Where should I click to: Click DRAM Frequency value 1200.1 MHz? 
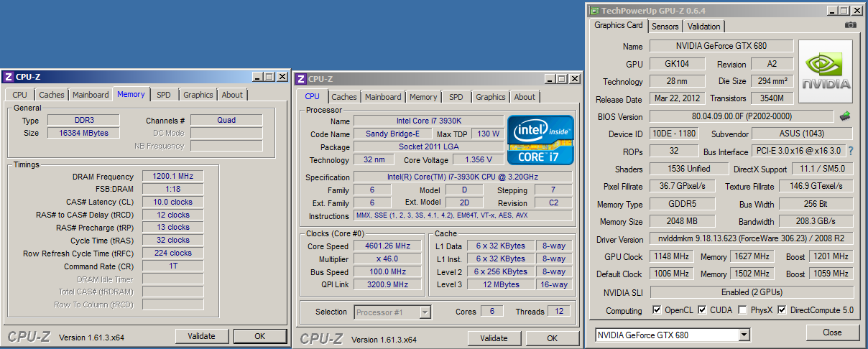172,176
